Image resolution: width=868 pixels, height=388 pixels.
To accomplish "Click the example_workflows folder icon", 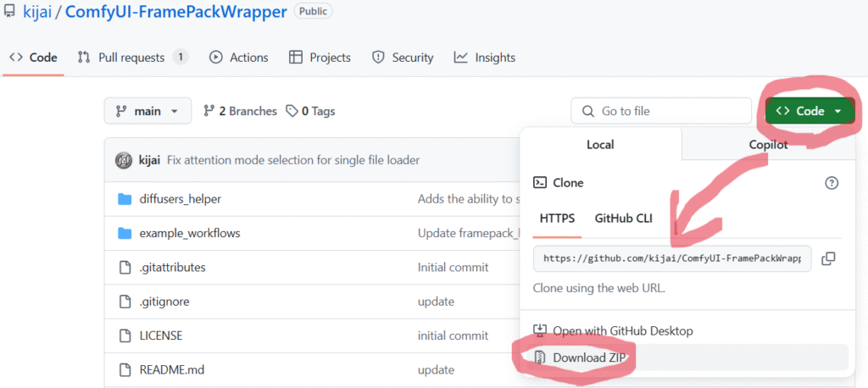I will 125,234.
